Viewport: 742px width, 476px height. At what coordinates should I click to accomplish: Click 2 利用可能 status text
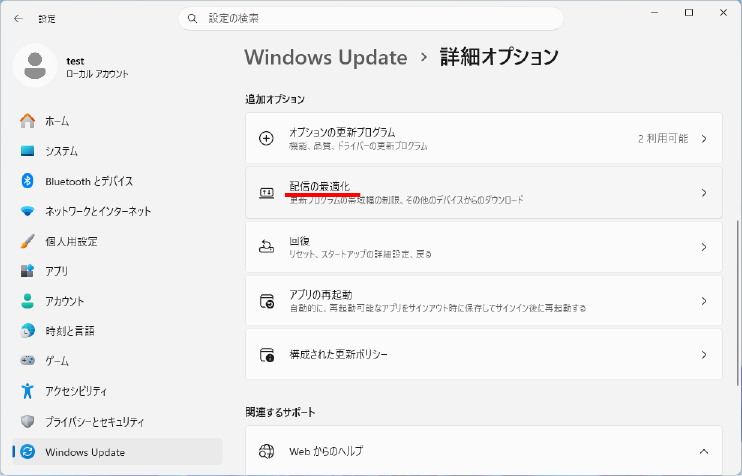[663, 139]
